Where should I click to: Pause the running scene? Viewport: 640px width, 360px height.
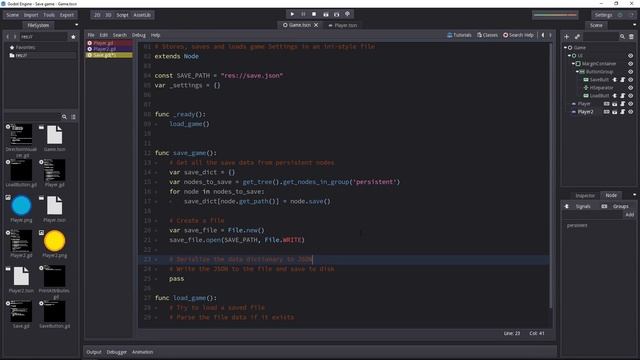click(x=303, y=14)
